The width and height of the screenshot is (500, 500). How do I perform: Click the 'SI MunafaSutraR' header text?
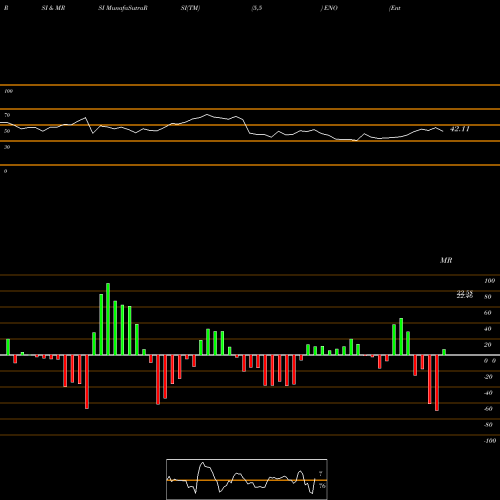point(123,8)
